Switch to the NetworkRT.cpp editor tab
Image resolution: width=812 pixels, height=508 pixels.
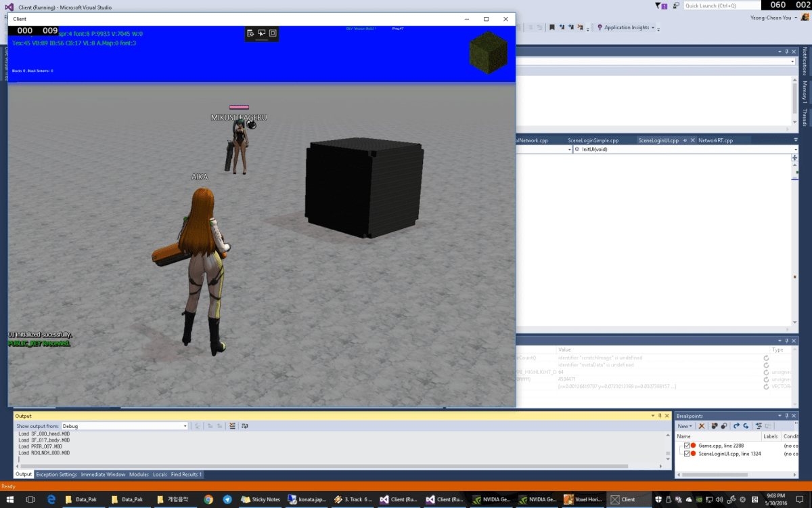pyautogui.click(x=717, y=140)
